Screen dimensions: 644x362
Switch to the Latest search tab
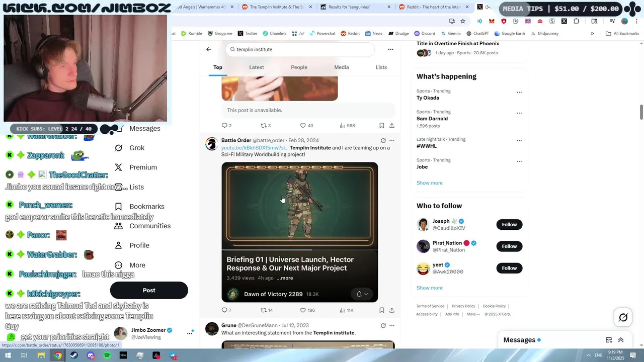[x=256, y=67]
